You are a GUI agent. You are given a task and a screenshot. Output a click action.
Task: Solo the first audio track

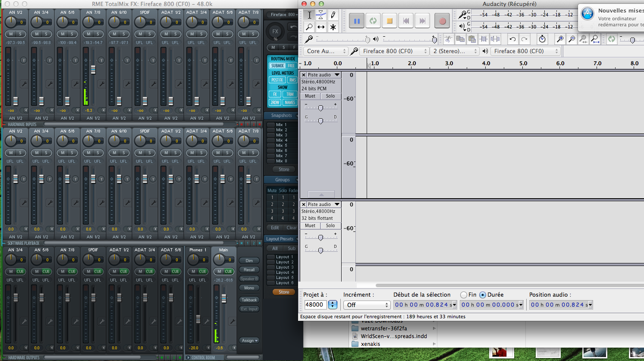tap(330, 96)
